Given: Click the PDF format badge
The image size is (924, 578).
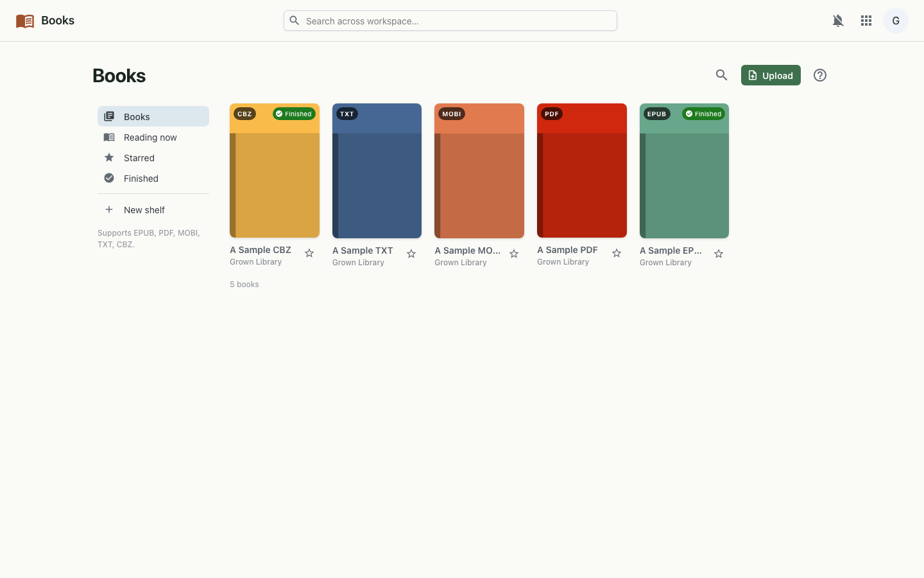Looking at the screenshot, I should pyautogui.click(x=552, y=114).
